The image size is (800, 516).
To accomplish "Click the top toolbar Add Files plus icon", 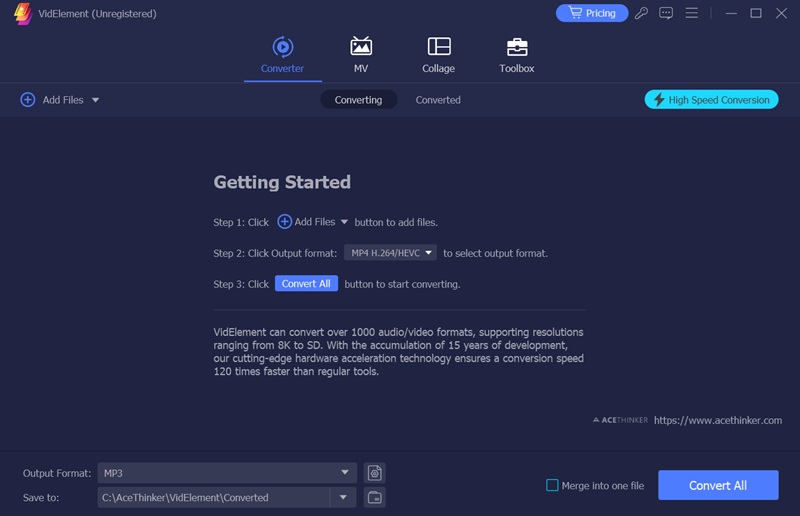I will (x=28, y=100).
